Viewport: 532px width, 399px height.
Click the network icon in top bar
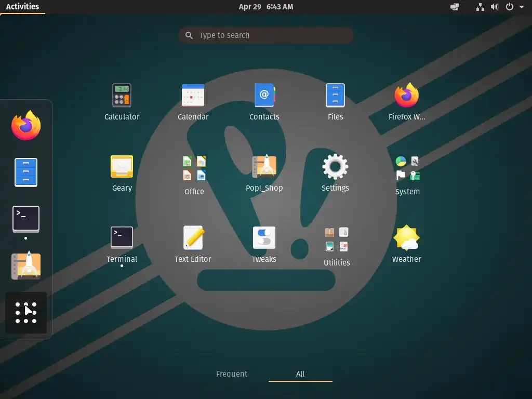coord(480,7)
